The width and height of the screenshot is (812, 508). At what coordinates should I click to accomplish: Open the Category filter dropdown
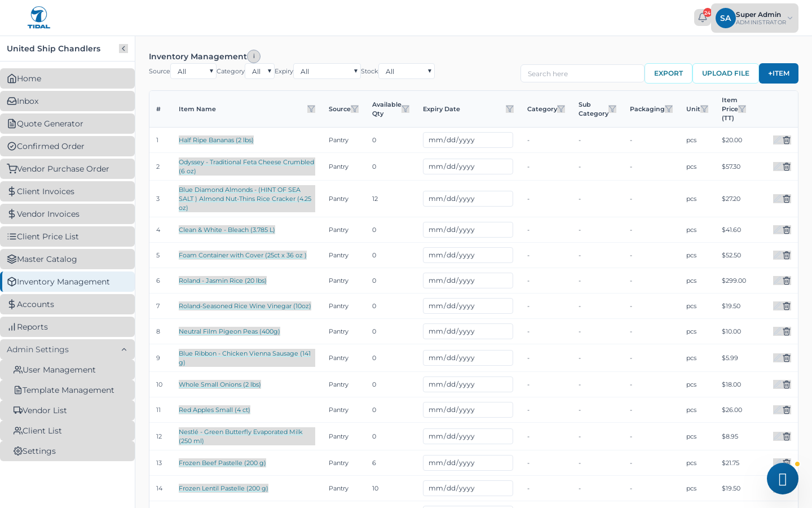tap(260, 71)
